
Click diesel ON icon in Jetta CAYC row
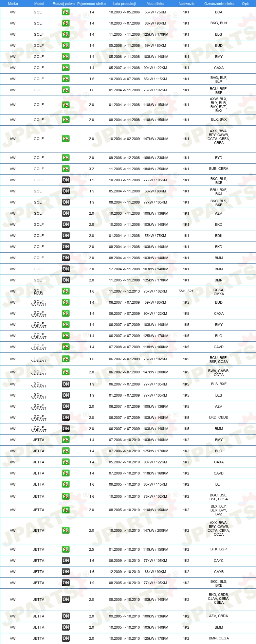click(x=66, y=561)
